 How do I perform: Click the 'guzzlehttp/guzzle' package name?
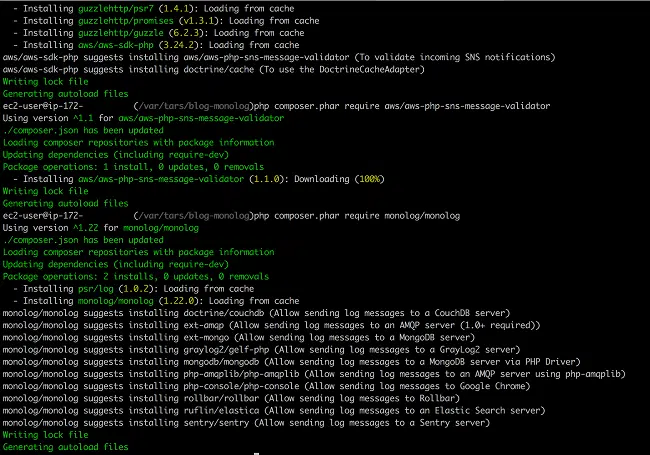tap(121, 33)
